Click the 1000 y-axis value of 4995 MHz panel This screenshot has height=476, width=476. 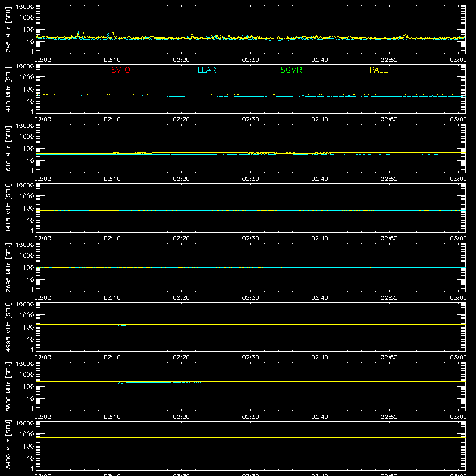[27, 315]
